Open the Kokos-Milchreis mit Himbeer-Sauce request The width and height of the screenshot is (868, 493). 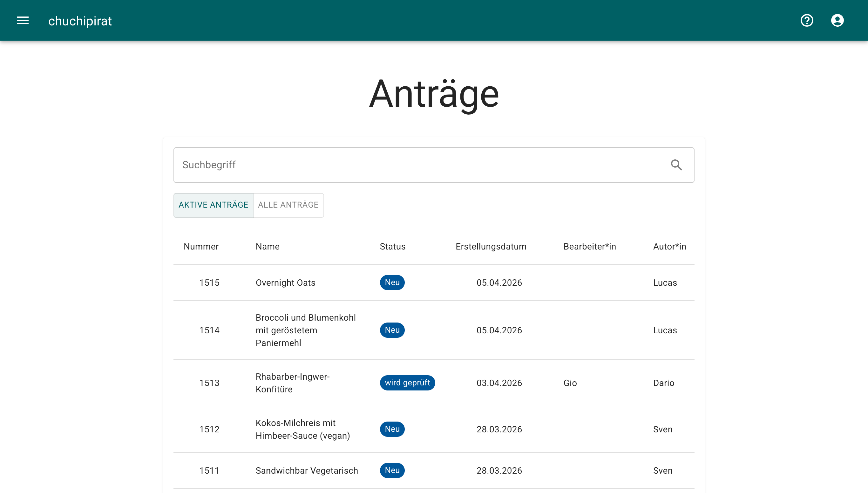[303, 429]
